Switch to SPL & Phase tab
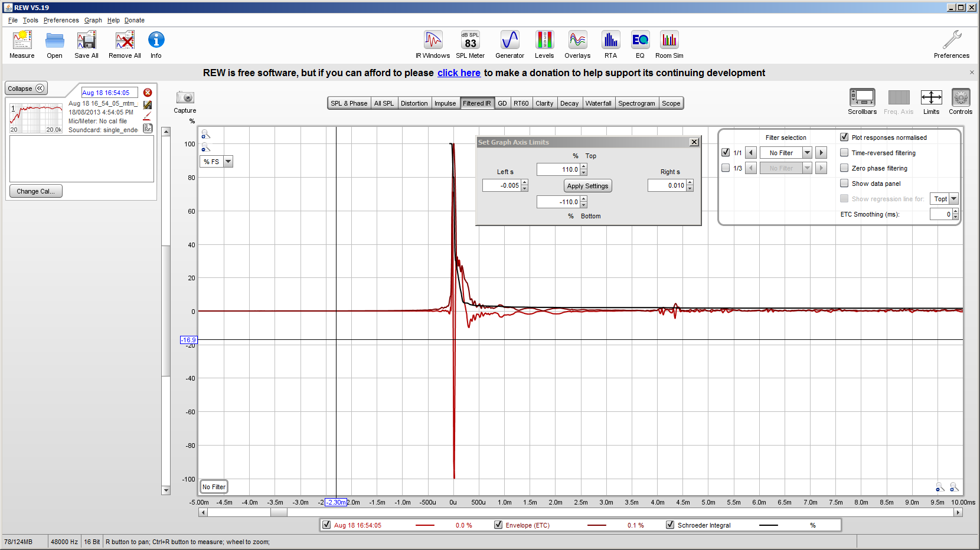This screenshot has width=980, height=550. coord(349,103)
